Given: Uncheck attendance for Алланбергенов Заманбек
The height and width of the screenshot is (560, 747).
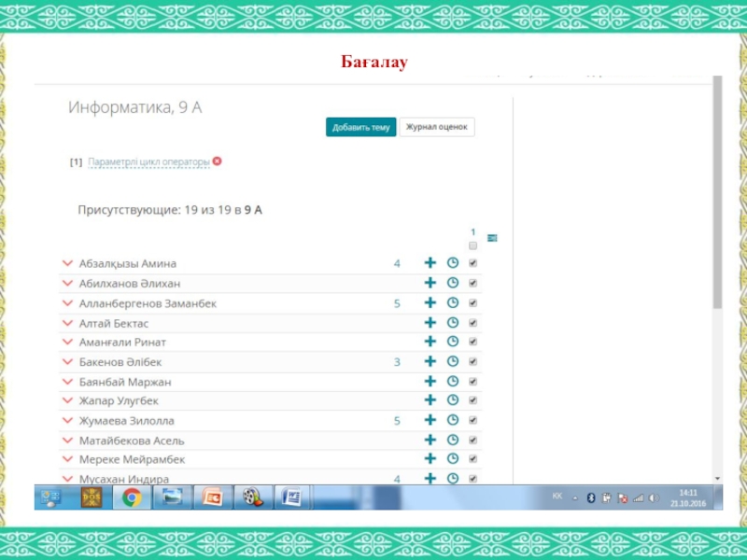Looking at the screenshot, I should click(x=472, y=303).
